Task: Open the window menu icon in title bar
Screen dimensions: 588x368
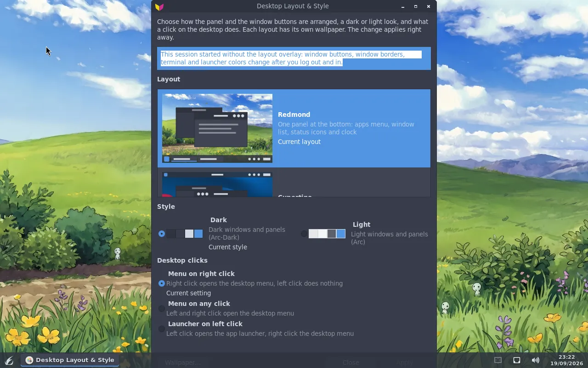Action: pyautogui.click(x=159, y=6)
